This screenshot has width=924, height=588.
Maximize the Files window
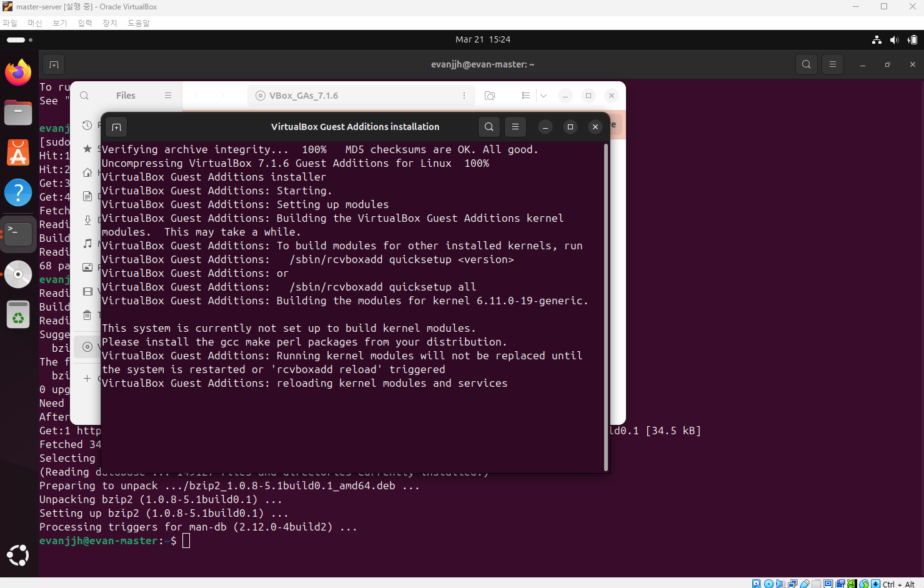click(589, 96)
